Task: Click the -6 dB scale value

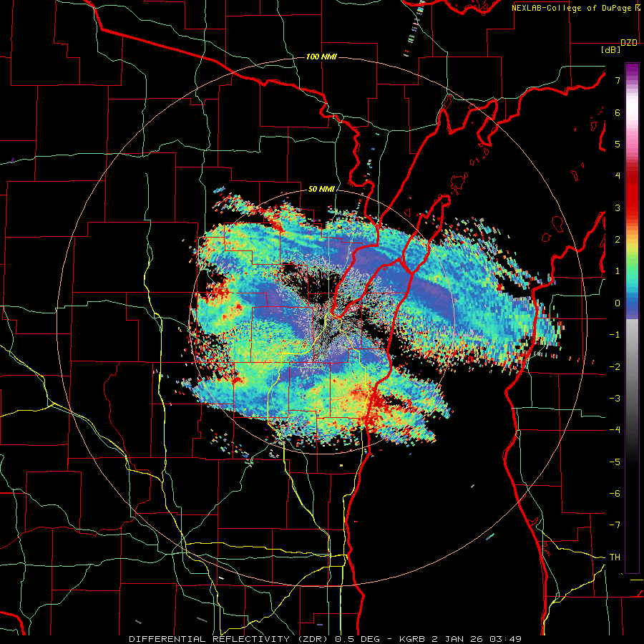Action: (x=615, y=494)
